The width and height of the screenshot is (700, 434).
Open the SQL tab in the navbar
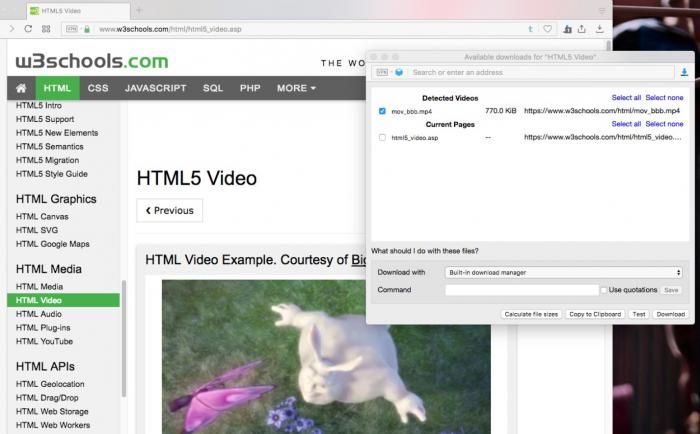coord(213,88)
